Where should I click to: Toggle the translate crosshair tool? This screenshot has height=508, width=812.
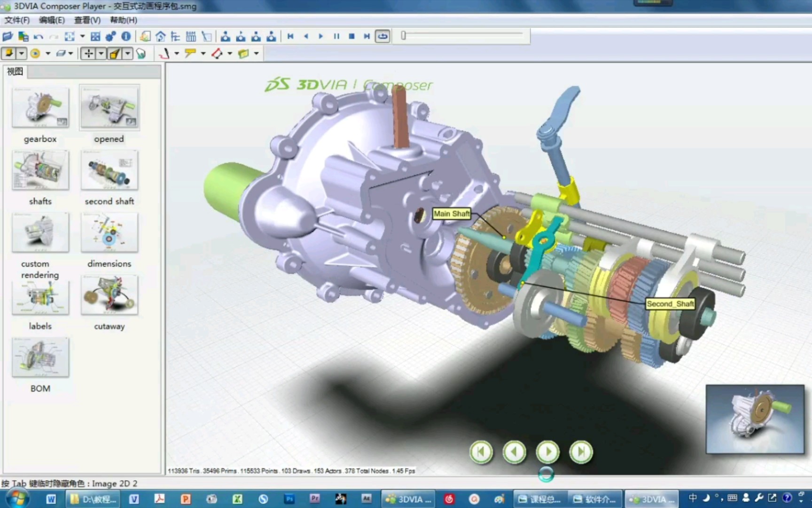88,54
